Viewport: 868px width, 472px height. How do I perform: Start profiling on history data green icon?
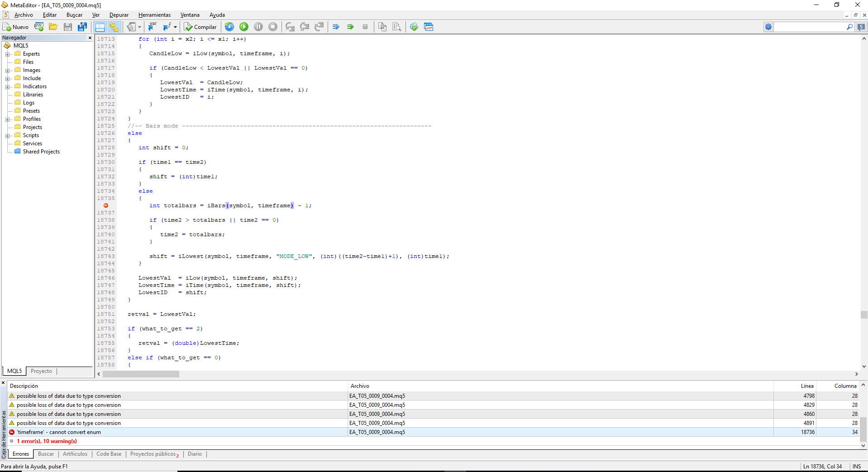(350, 27)
